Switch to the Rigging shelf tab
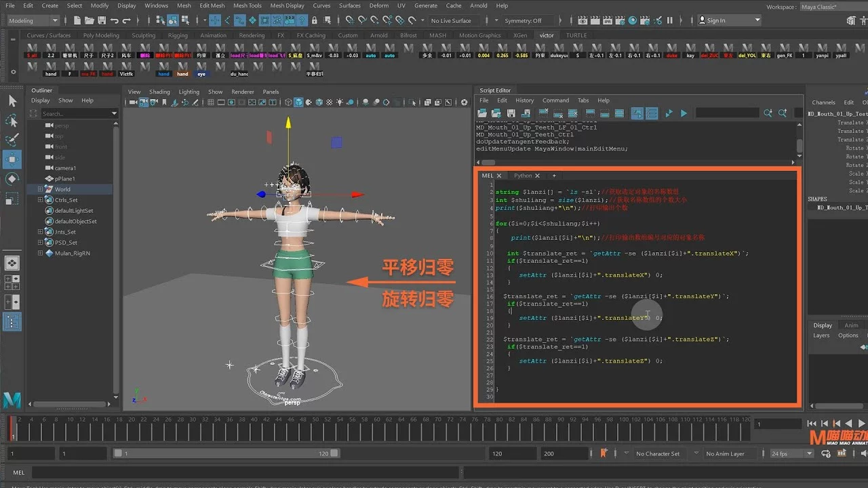 [x=178, y=35]
